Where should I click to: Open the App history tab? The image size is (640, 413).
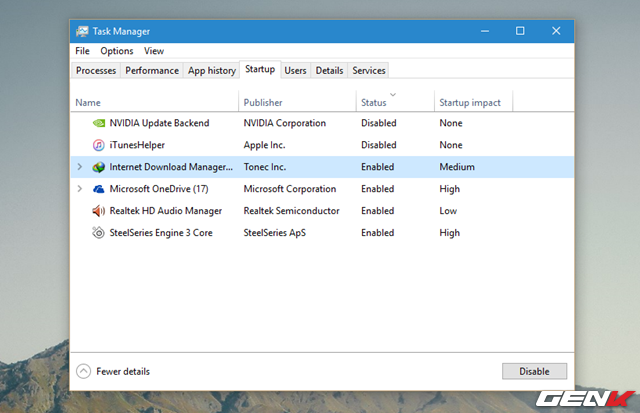point(212,70)
